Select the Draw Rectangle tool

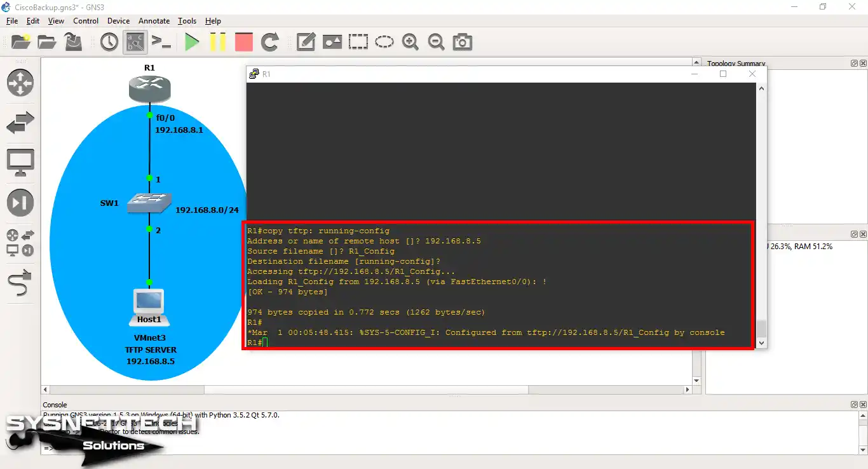click(x=358, y=42)
